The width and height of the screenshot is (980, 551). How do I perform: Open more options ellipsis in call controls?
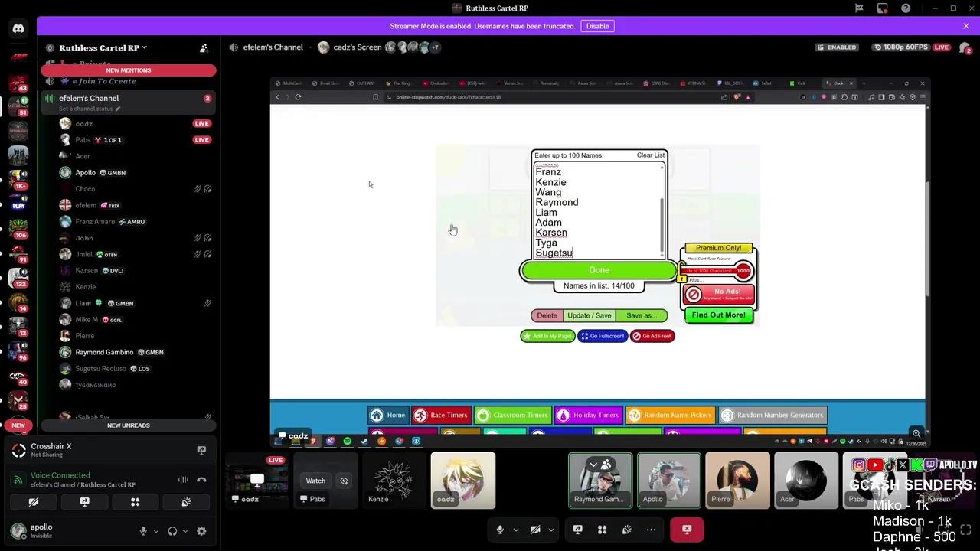[x=651, y=530]
